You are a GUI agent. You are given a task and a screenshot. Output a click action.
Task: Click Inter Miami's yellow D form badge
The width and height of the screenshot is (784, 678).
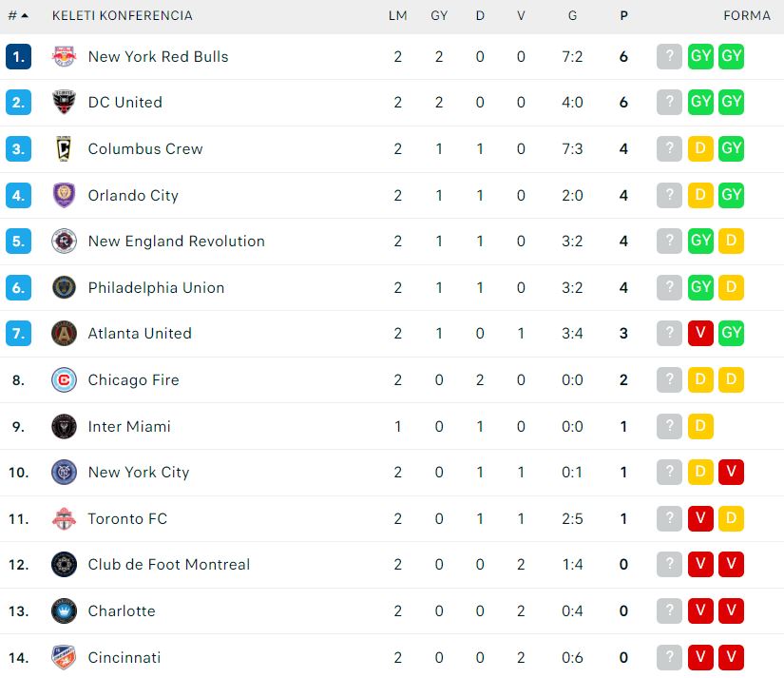700,426
